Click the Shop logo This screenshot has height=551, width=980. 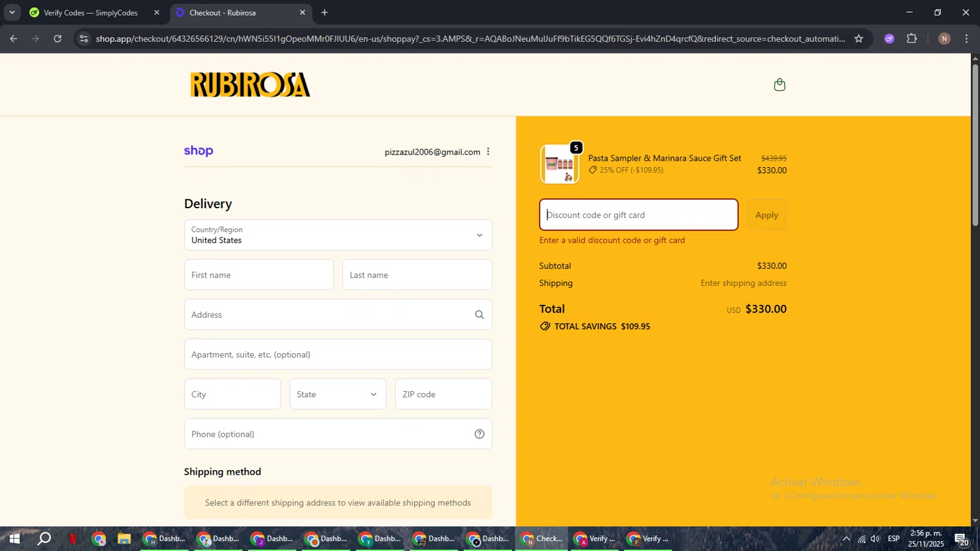tap(199, 151)
